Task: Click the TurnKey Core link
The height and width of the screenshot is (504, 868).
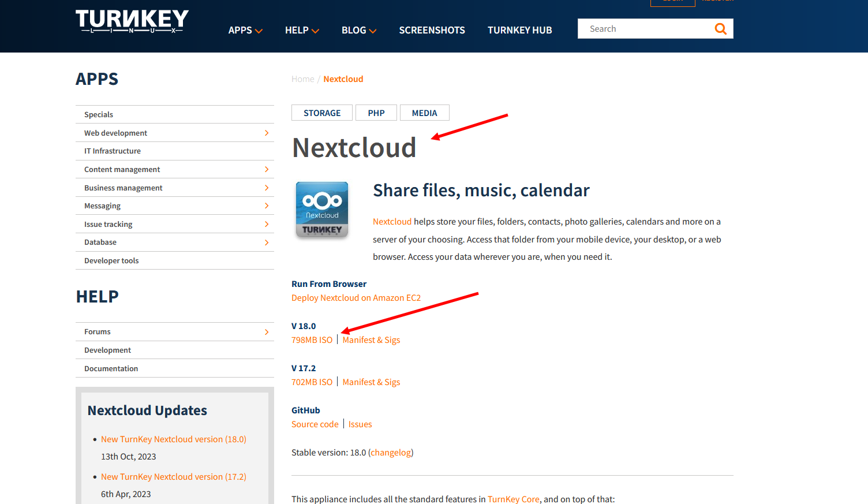Action: (514, 499)
